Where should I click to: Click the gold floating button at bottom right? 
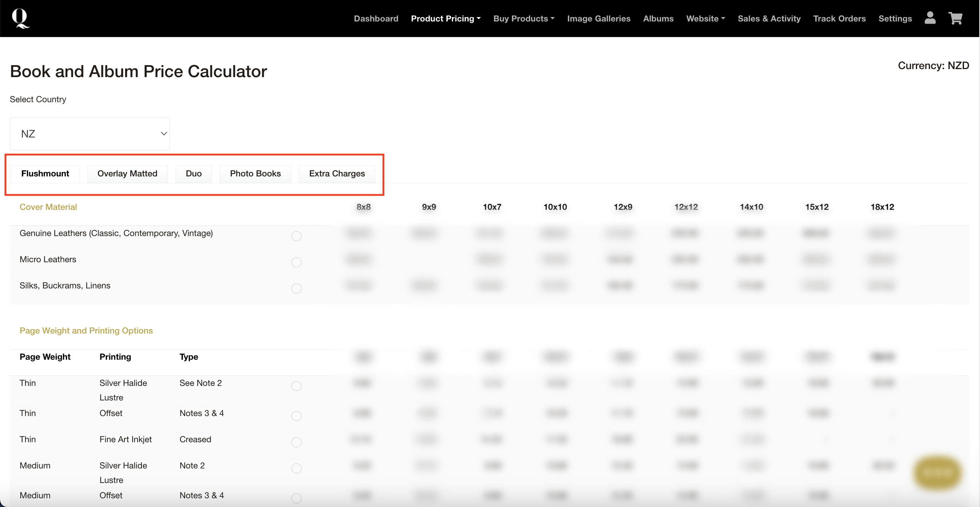[937, 472]
